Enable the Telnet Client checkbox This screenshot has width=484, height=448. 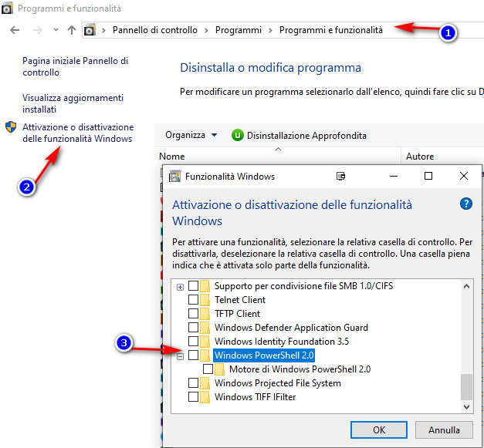tap(193, 300)
